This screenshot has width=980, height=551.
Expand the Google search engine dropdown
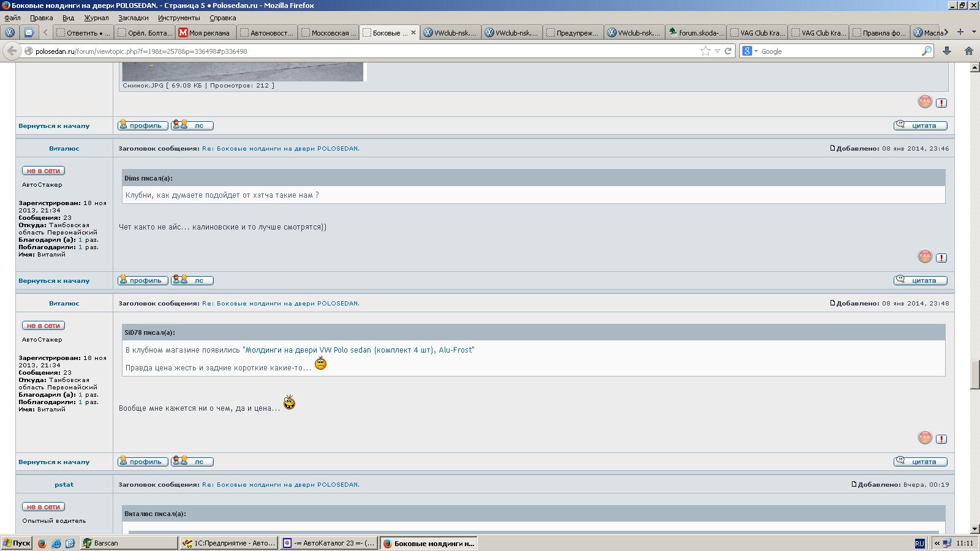[x=756, y=51]
